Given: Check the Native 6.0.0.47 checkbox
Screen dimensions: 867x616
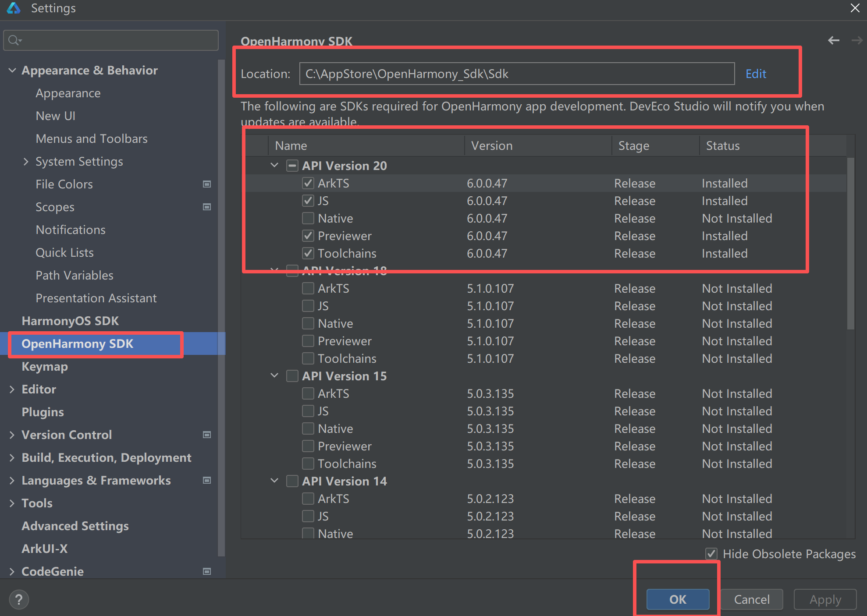Looking at the screenshot, I should pos(308,218).
